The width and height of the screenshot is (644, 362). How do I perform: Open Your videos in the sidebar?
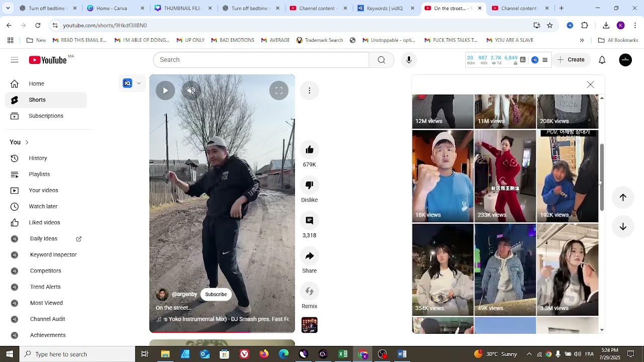(x=46, y=191)
